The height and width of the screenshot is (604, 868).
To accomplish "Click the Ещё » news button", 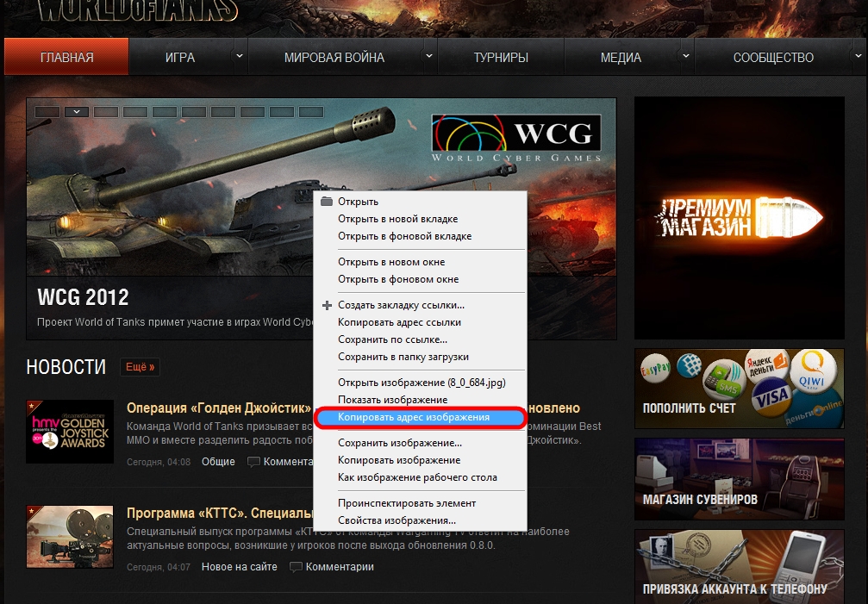I will (x=140, y=367).
